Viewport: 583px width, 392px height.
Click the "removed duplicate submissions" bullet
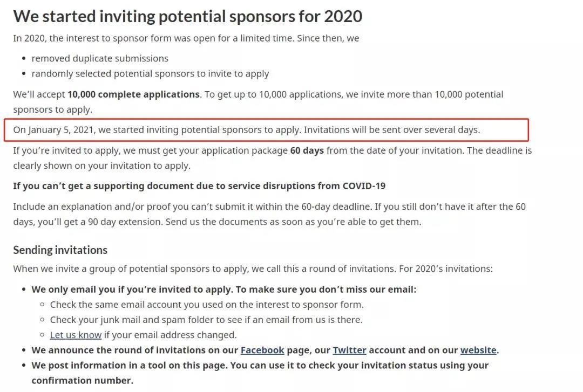click(x=100, y=59)
